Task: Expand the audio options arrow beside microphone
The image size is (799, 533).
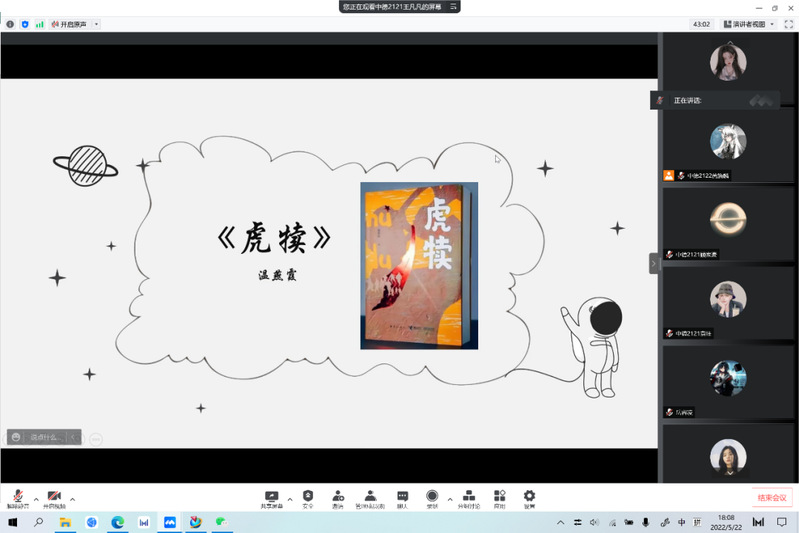Action: (x=36, y=498)
